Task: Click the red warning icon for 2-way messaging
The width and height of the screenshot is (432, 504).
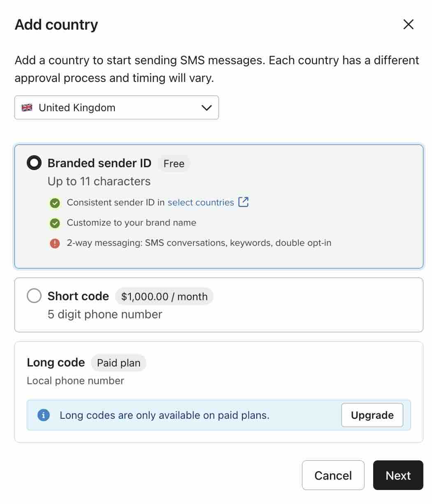Action: pyautogui.click(x=55, y=243)
